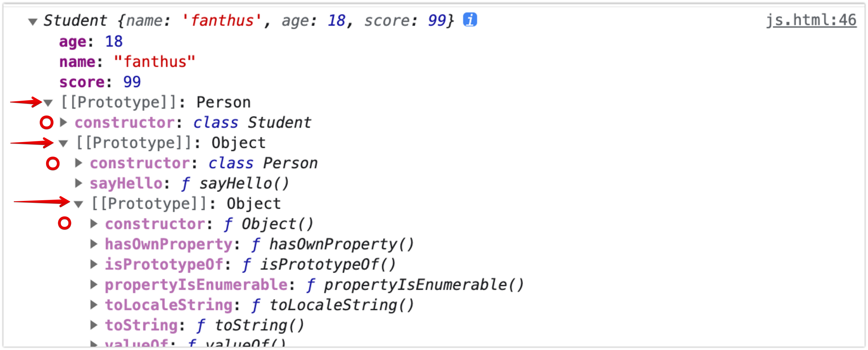Click the 'fanthus' string in the object preview
This screenshot has height=350, width=868.
coord(222,21)
